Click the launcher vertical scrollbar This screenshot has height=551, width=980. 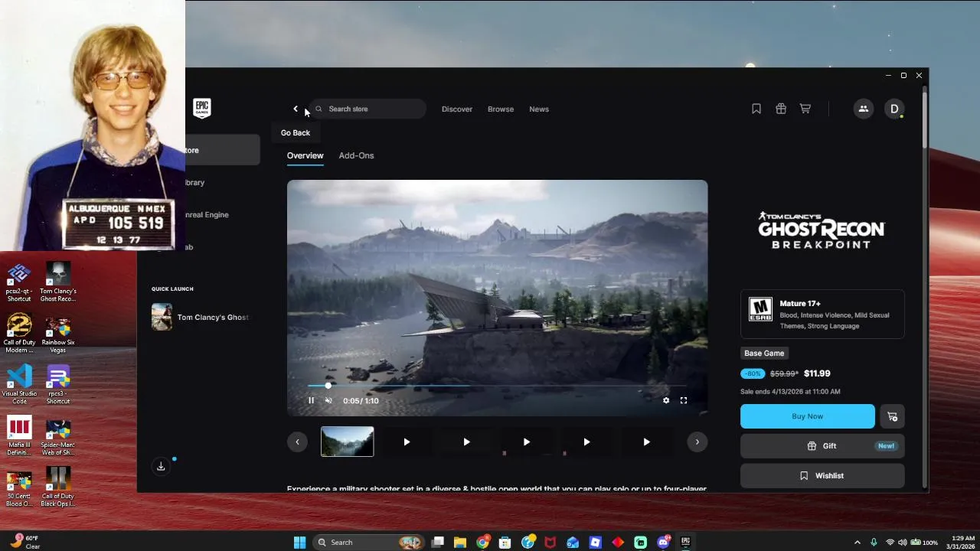(925, 119)
